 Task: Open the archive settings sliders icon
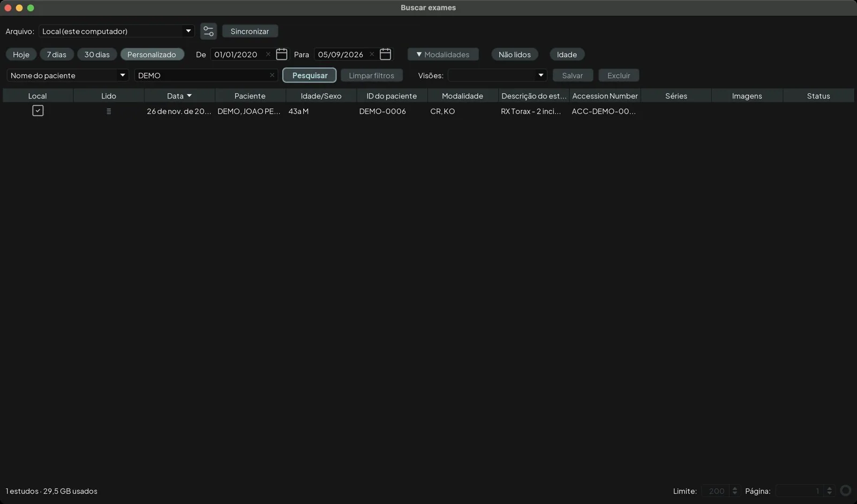tap(208, 31)
